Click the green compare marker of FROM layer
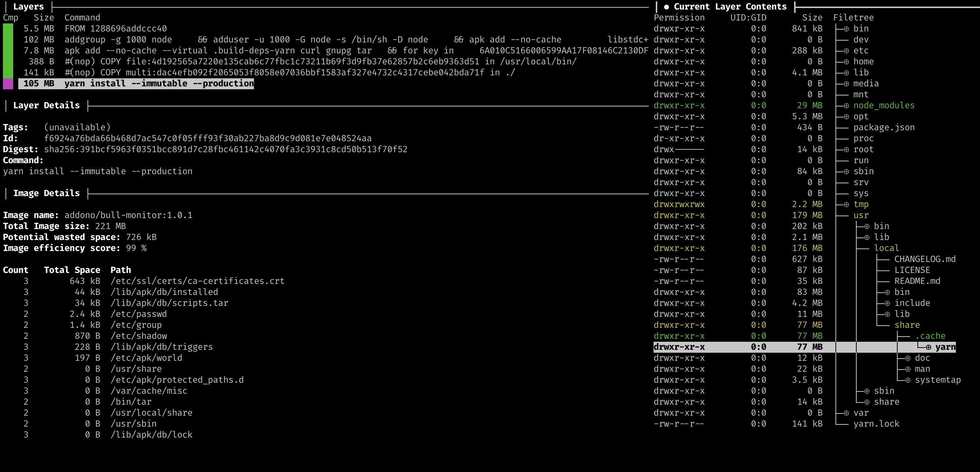 8,29
